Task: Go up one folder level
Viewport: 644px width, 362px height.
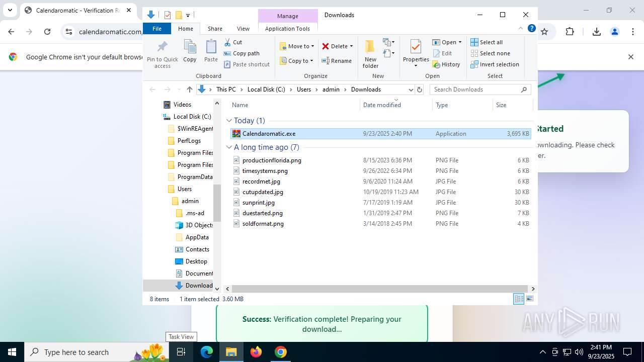Action: pyautogui.click(x=189, y=89)
